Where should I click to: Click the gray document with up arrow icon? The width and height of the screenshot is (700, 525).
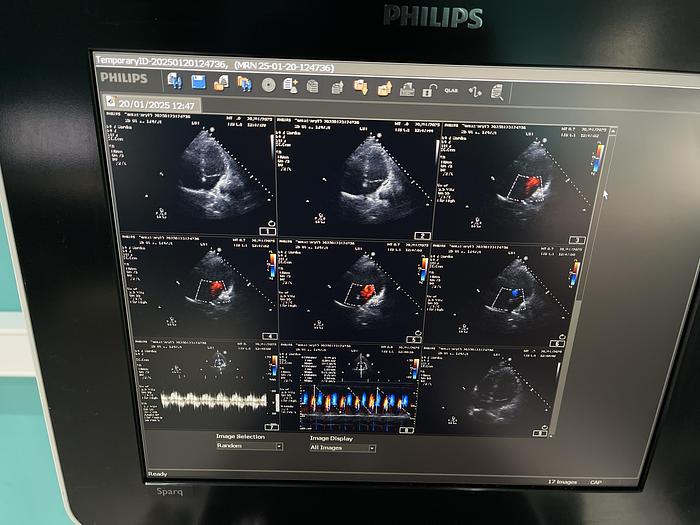tap(338, 88)
